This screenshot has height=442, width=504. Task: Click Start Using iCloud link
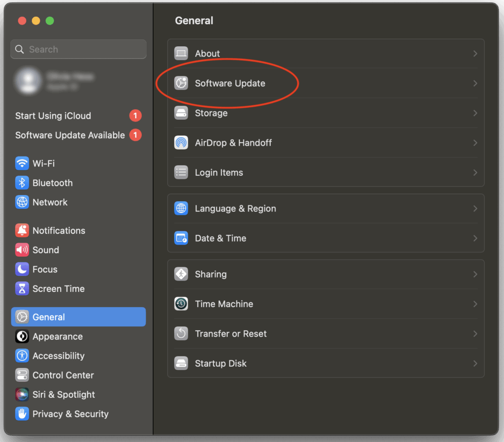[53, 116]
